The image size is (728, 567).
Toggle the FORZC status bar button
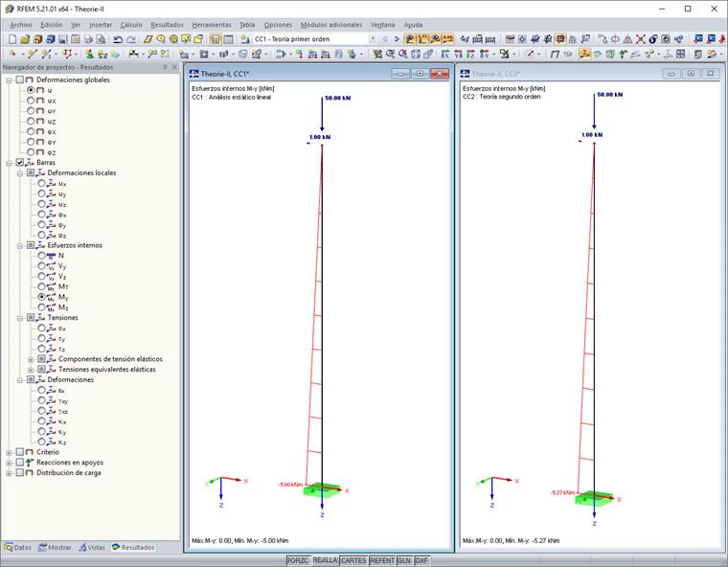(298, 560)
